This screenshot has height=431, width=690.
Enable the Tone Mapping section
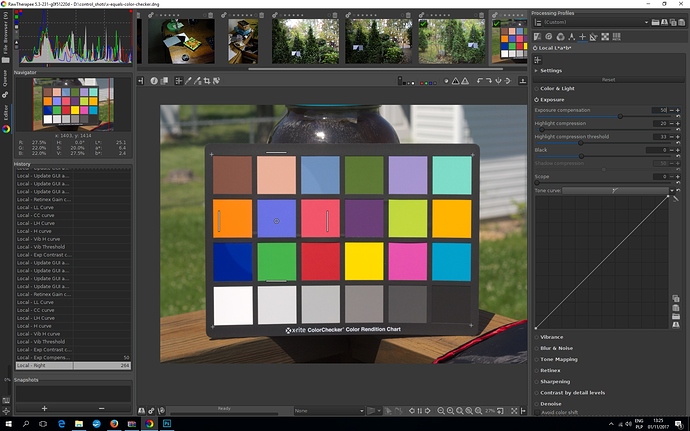point(537,360)
